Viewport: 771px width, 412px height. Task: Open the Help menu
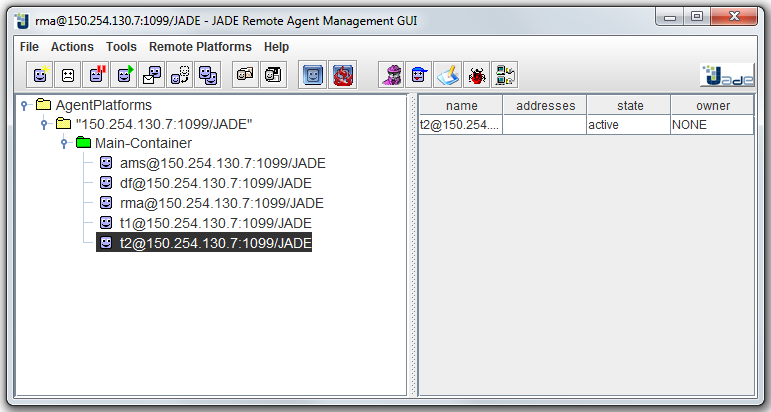[276, 47]
